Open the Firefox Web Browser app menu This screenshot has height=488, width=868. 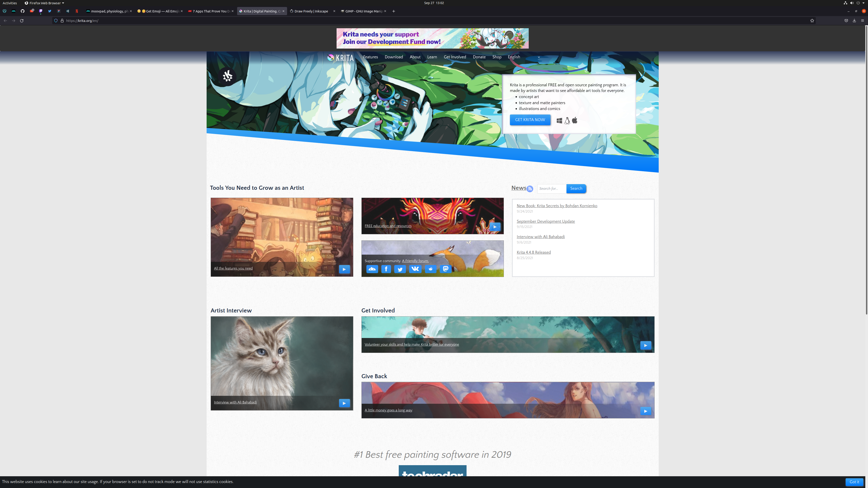coord(44,3)
